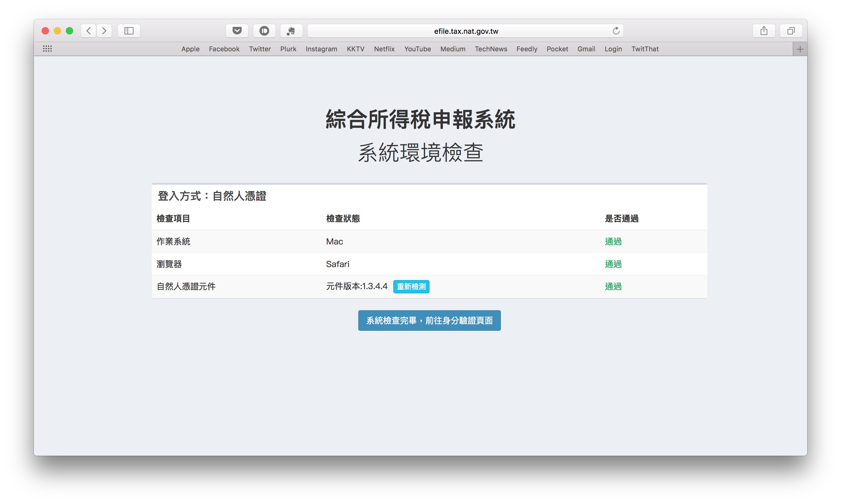This screenshot has width=841, height=504.
Task: Open the Plurk bookmark
Action: 288,49
